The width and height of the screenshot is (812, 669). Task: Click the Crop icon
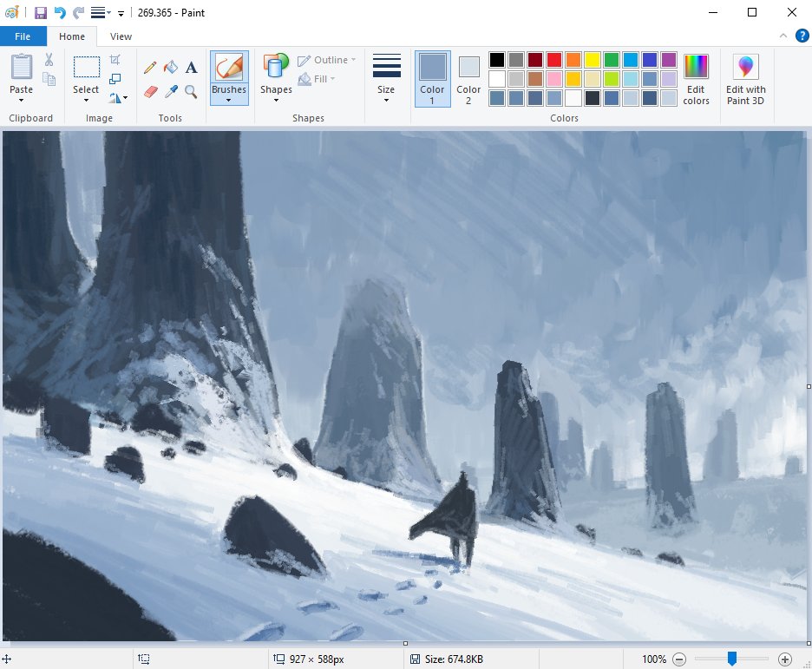(x=115, y=60)
